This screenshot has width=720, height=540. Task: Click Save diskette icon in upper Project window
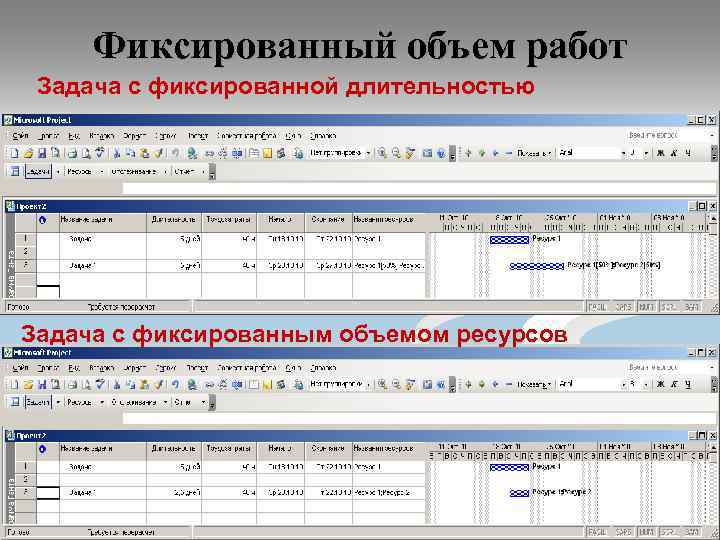pyautogui.click(x=42, y=153)
